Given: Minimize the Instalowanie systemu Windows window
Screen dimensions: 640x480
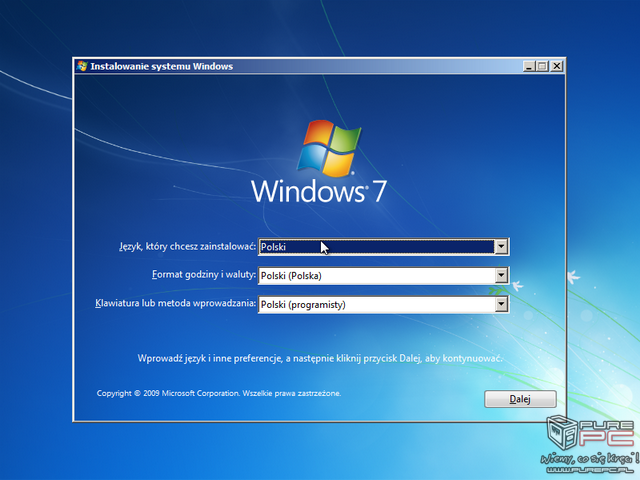Looking at the screenshot, I should click(x=529, y=66).
